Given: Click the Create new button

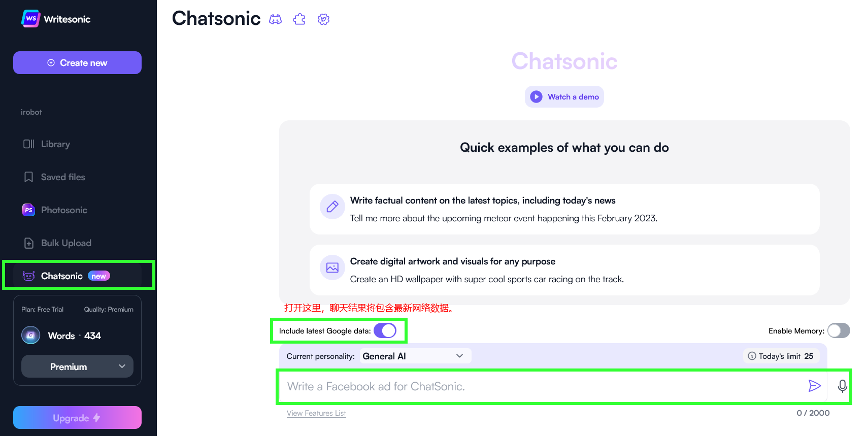Looking at the screenshot, I should (x=77, y=63).
